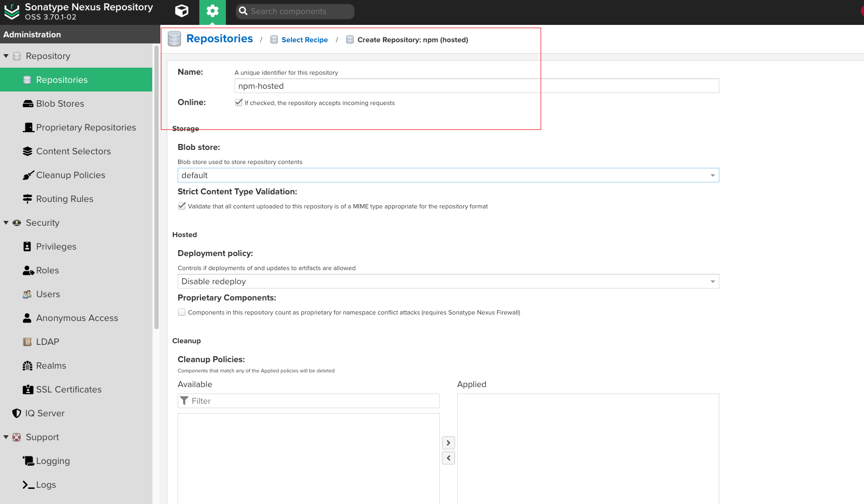Click the repository Name input field

(x=477, y=86)
